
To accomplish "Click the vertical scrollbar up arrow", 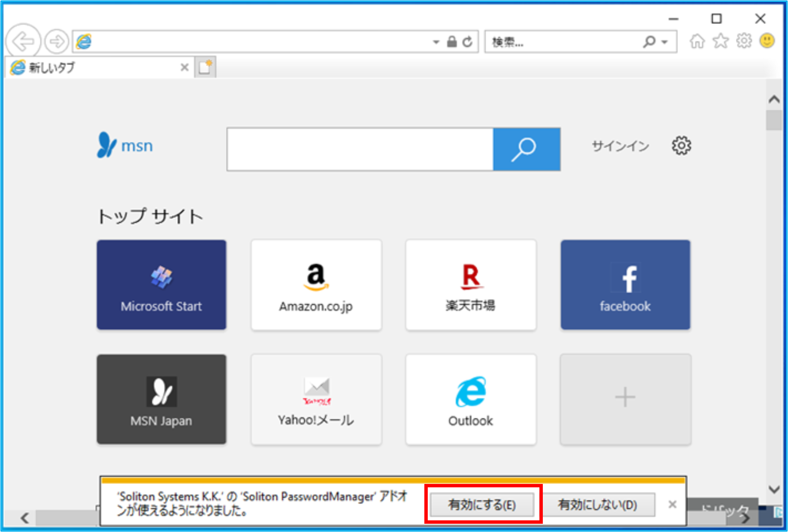I will click(x=774, y=100).
